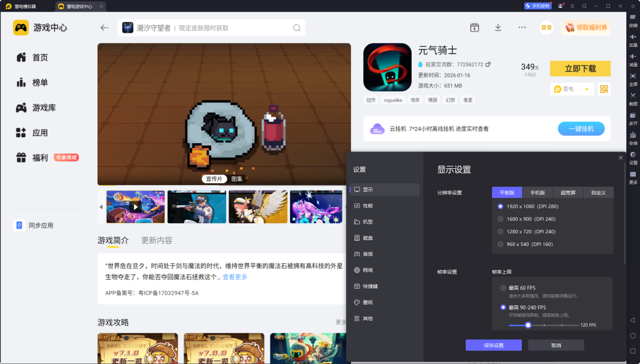640x364 pixels.
Task: Show QR code for download
Action: (604, 89)
